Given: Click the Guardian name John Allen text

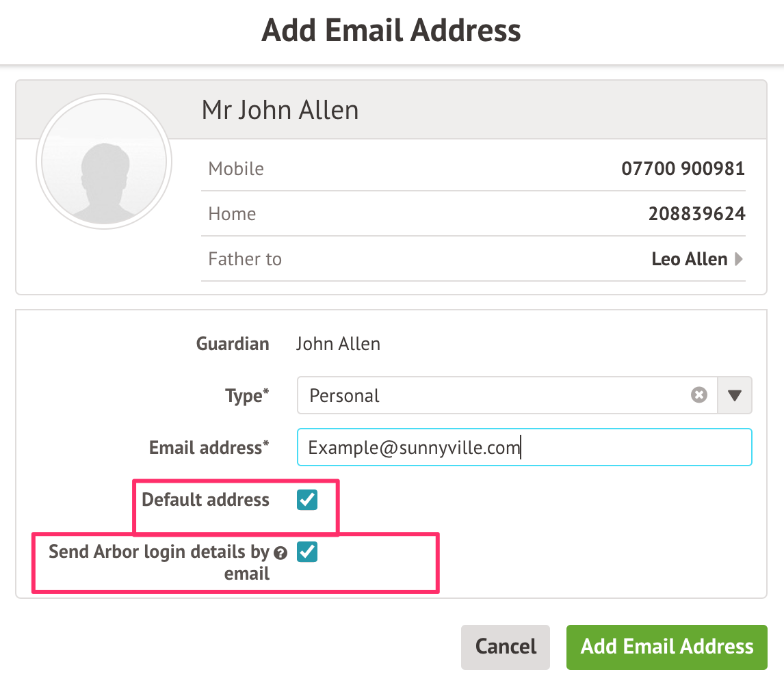Looking at the screenshot, I should [x=338, y=344].
